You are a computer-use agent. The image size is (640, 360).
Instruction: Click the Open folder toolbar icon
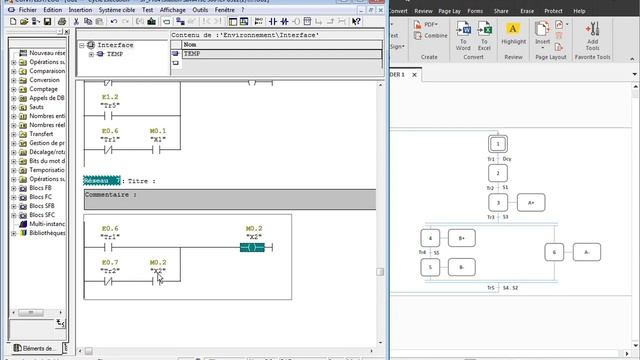pyautogui.click(x=24, y=21)
